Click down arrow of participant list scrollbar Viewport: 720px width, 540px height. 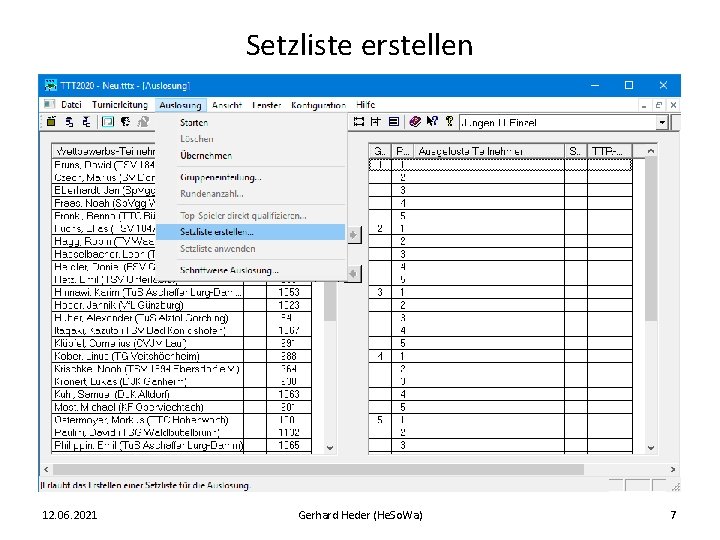330,448
